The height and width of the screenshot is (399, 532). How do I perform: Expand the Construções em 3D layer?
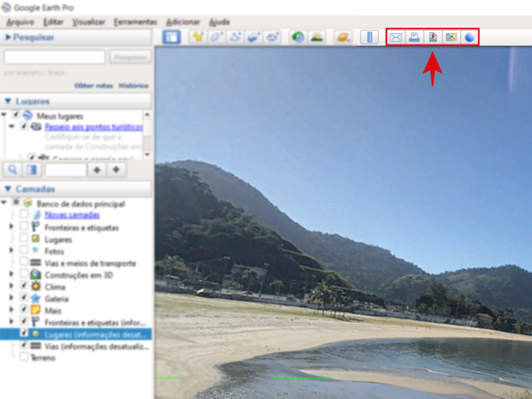tap(11, 274)
